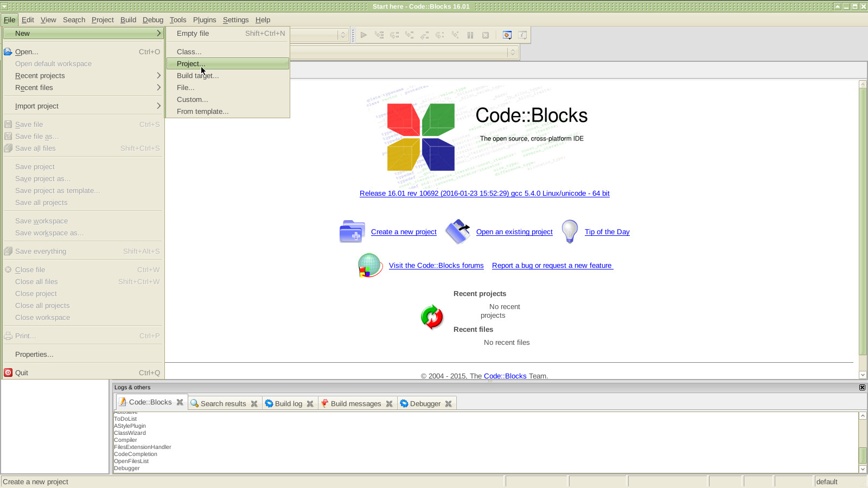This screenshot has width=868, height=488.
Task: Open the Release 16.01 rev 10692 link
Action: point(484,193)
